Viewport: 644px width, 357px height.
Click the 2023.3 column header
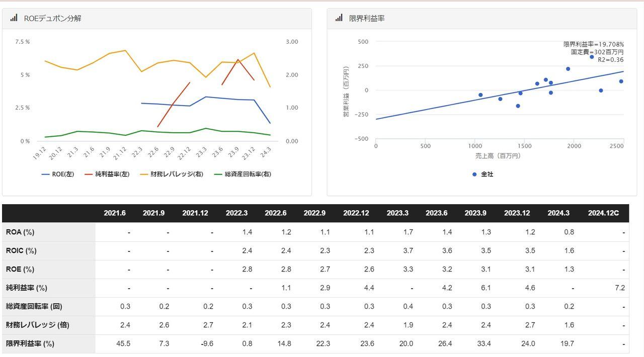tap(397, 213)
